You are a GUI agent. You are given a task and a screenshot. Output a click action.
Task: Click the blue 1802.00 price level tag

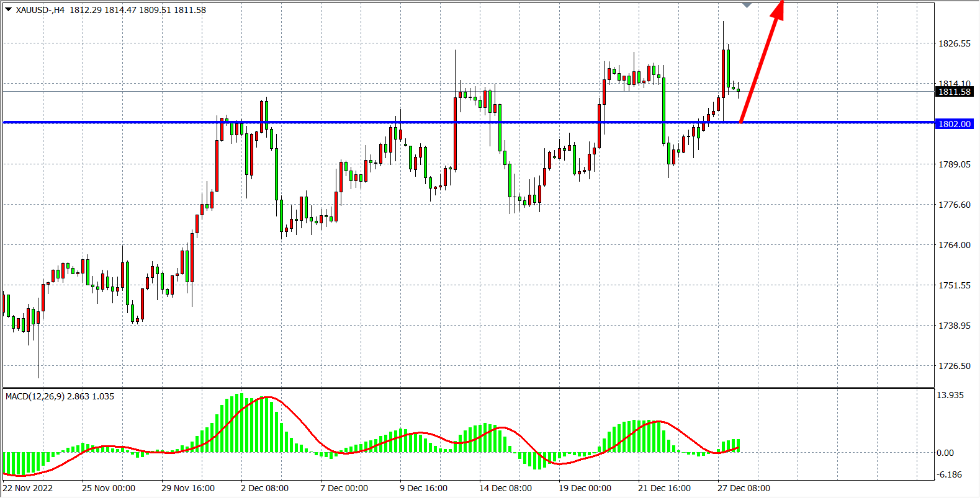pos(954,124)
